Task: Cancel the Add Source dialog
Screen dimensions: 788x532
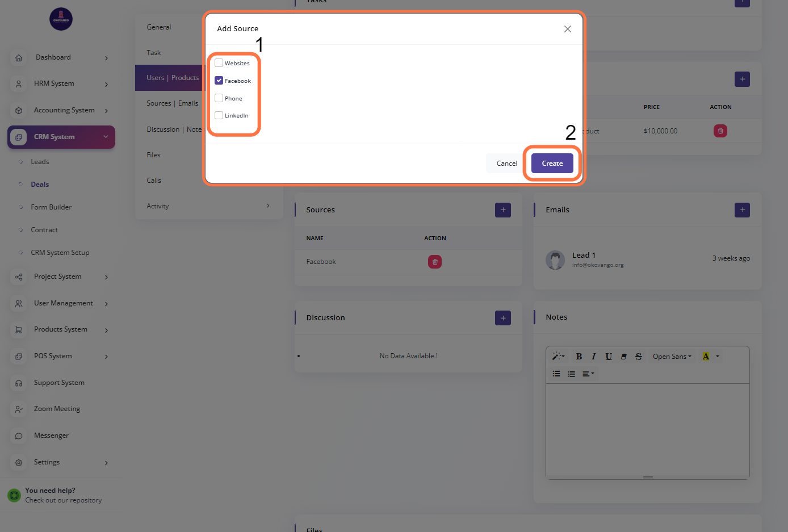Action: (506, 164)
